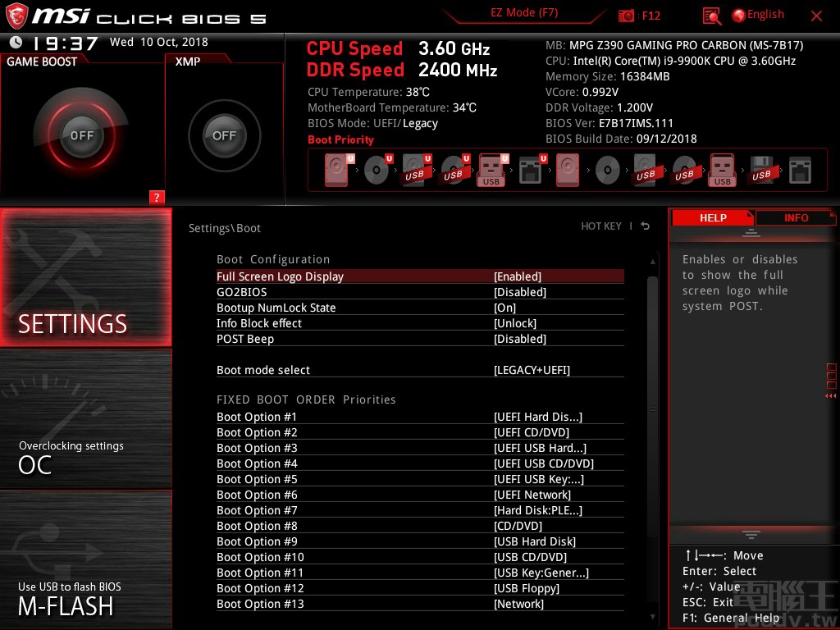The image size is (840, 630).
Task: Change Full Screen Logo Display Enabled value
Action: (x=517, y=276)
